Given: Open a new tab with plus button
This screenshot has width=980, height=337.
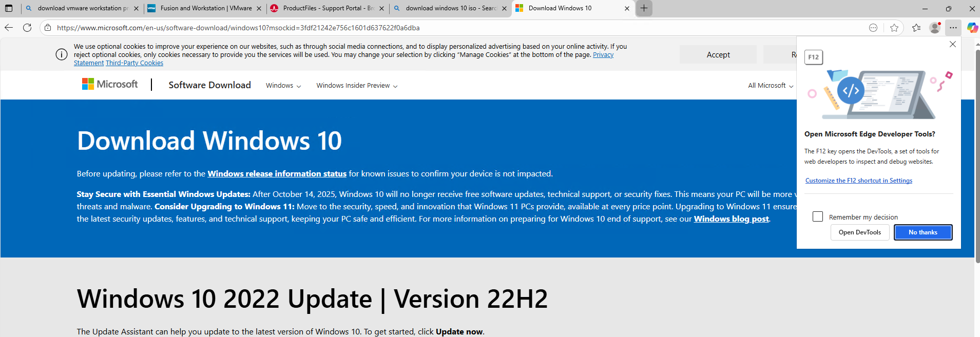Looking at the screenshot, I should click(644, 8).
